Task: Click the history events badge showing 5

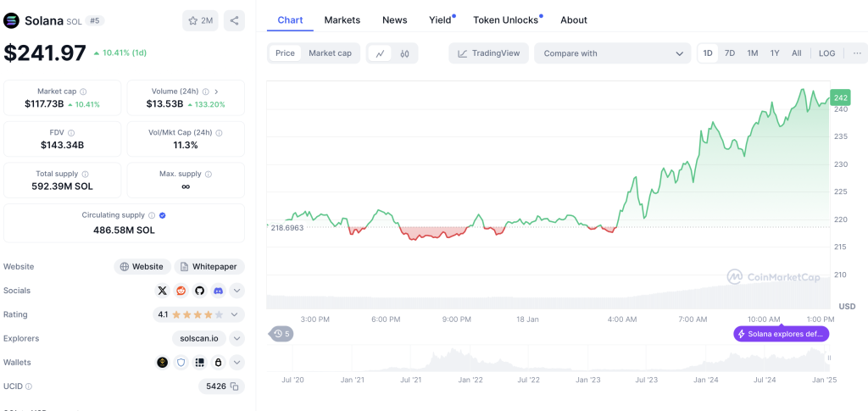Action: pyautogui.click(x=281, y=334)
